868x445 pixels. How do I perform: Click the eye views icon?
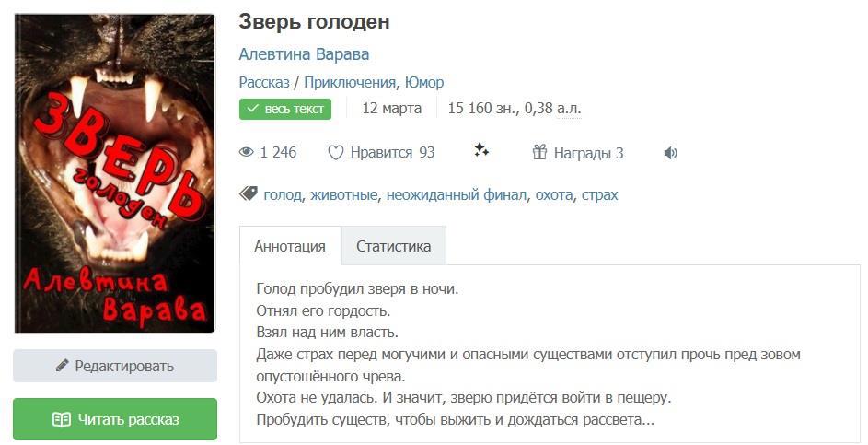[x=246, y=153]
